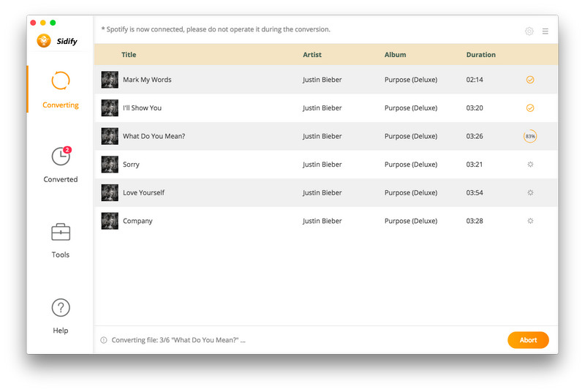Click the Title column header
Viewport: 585px width, 392px height.
point(129,54)
